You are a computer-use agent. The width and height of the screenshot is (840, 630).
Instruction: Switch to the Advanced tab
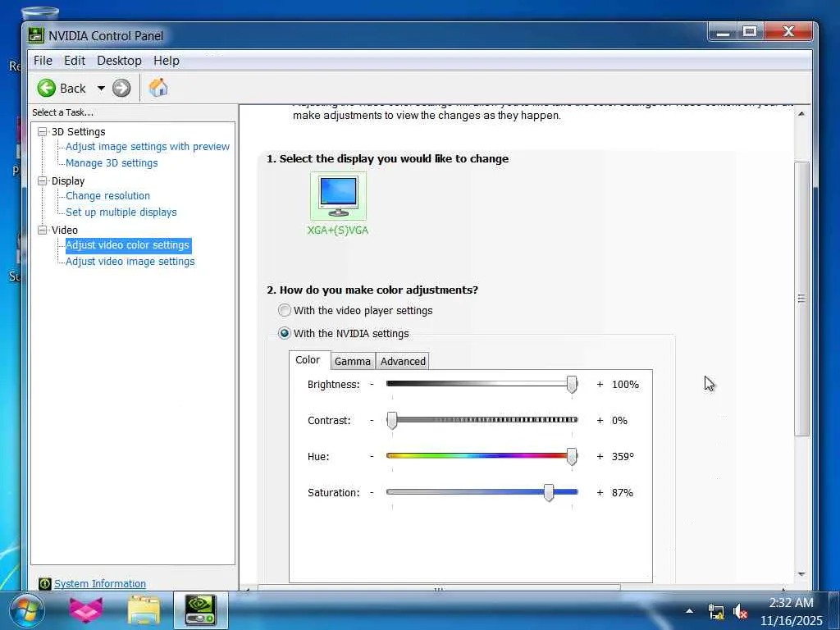click(x=403, y=361)
